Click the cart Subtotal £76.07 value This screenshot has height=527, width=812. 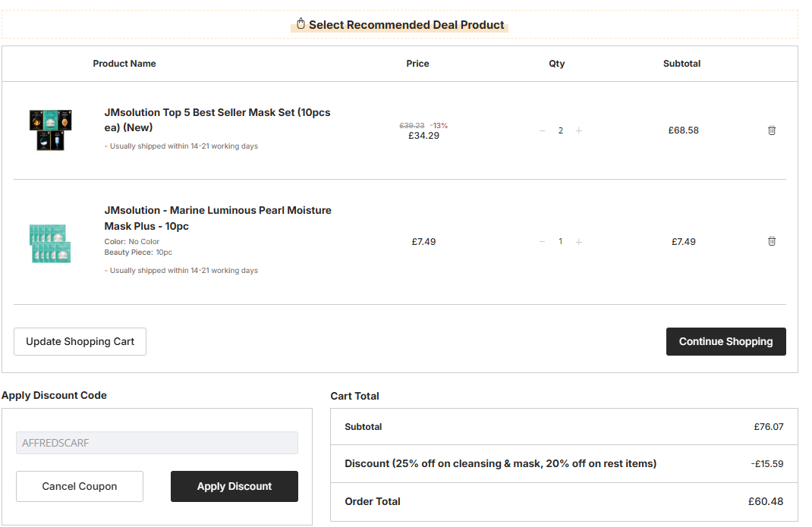[x=769, y=427]
